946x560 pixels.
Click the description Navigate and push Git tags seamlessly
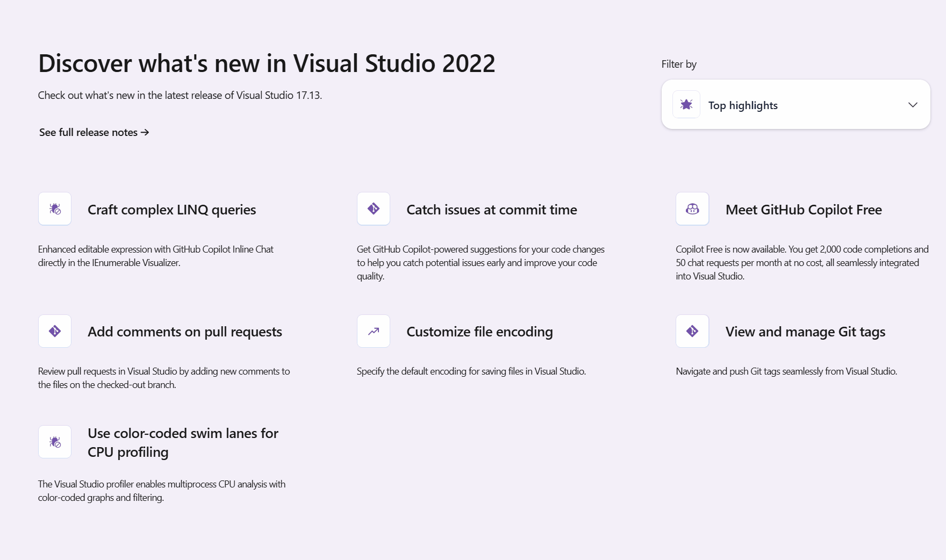point(786,371)
